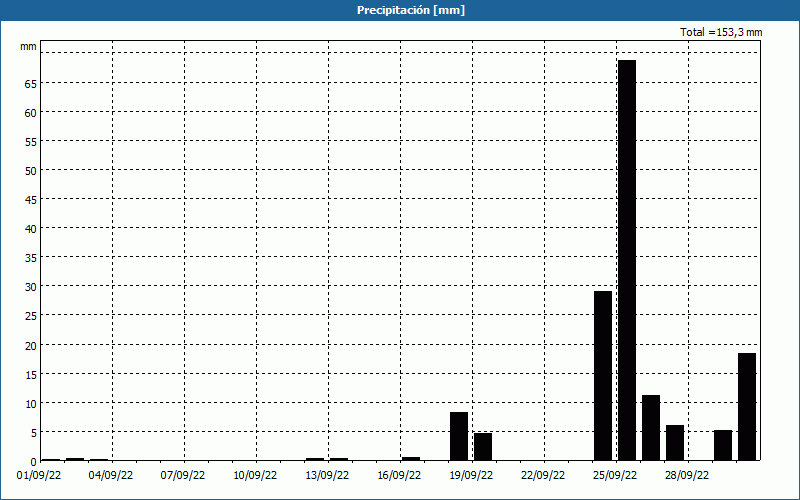This screenshot has width=800, height=500.
Task: Select the 40 y-axis value
Action: tap(31, 229)
